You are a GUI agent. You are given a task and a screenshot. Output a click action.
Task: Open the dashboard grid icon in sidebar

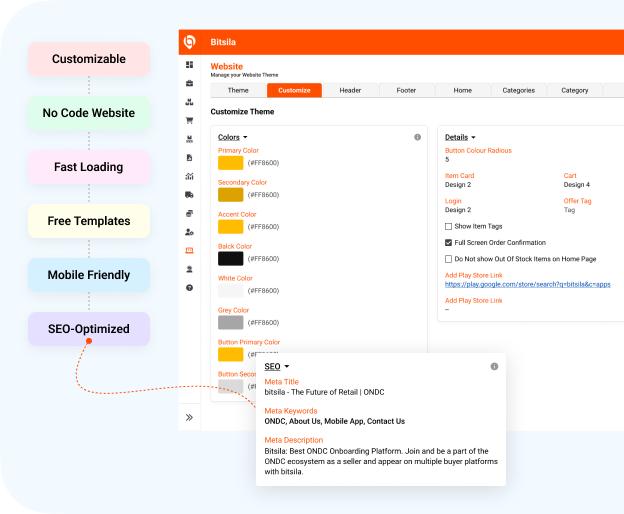189,65
